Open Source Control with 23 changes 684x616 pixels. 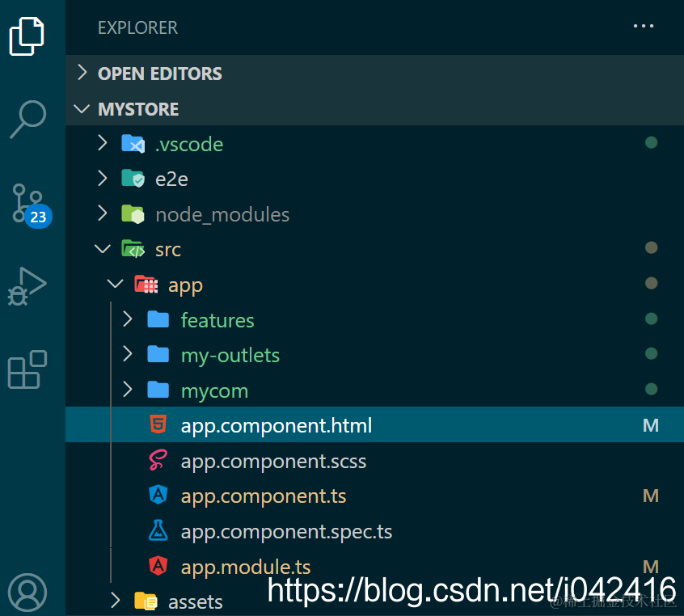28,204
